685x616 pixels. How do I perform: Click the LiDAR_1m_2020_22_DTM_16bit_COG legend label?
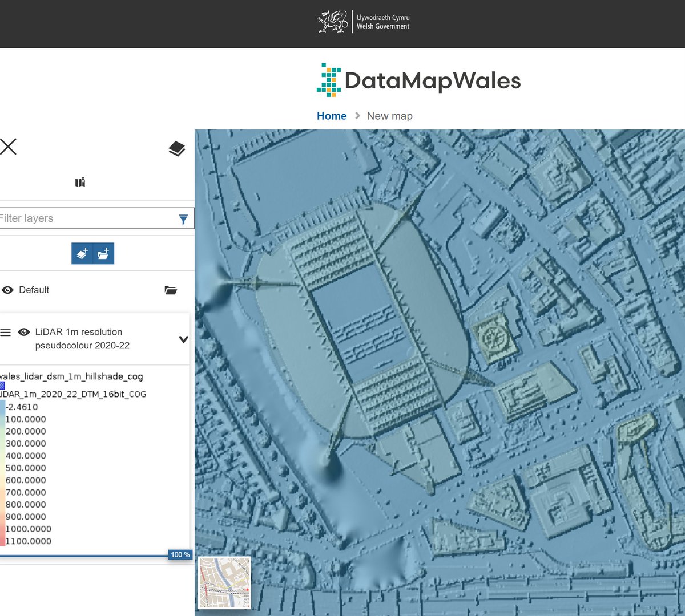(x=73, y=394)
